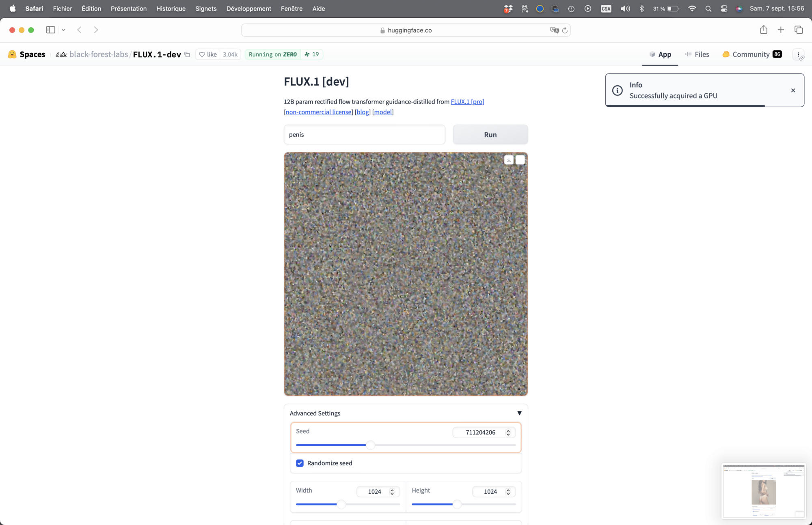Step the Seed number value
Viewport: 812px width, 525px height.
[508, 432]
